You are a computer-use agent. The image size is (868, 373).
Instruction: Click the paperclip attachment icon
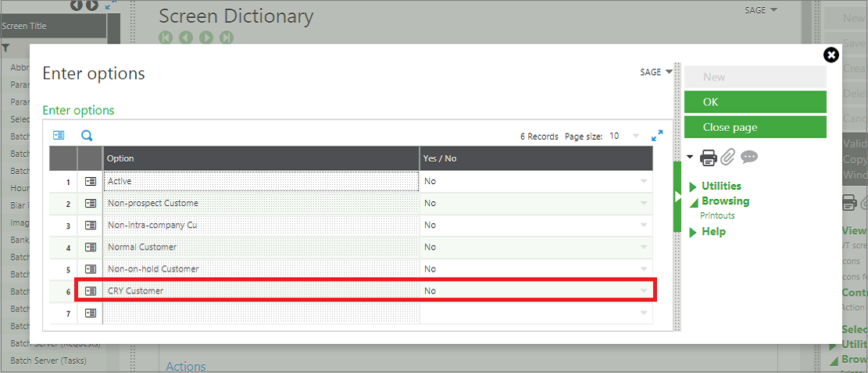coord(727,158)
